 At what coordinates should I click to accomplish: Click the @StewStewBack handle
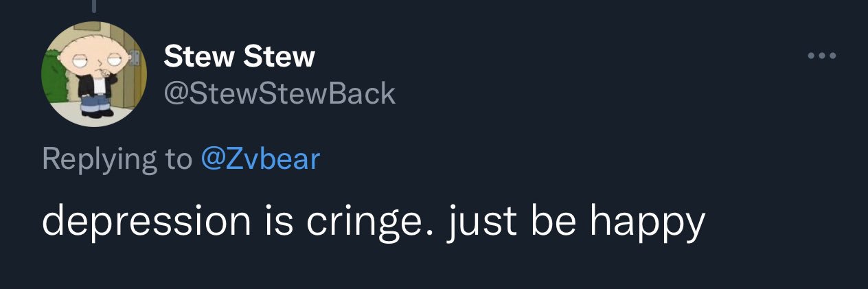279,93
